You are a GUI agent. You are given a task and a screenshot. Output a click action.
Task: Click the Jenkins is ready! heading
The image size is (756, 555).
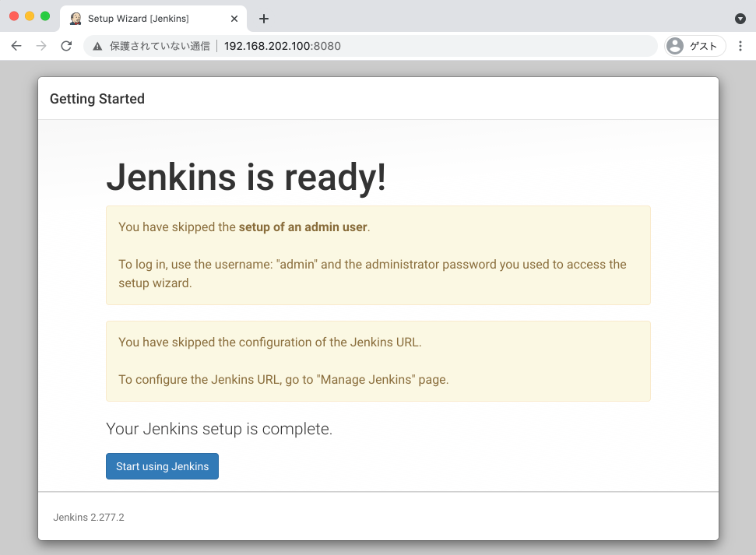tap(246, 177)
